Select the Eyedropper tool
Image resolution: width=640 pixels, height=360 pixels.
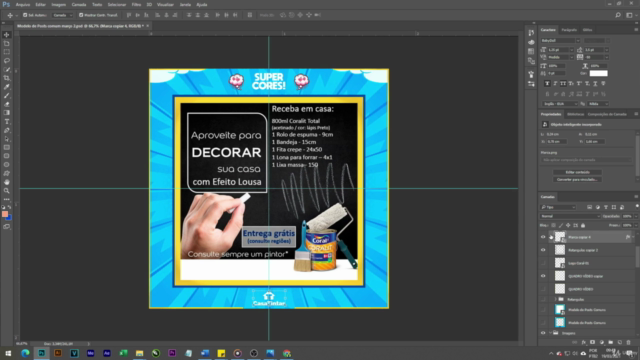[x=7, y=87]
